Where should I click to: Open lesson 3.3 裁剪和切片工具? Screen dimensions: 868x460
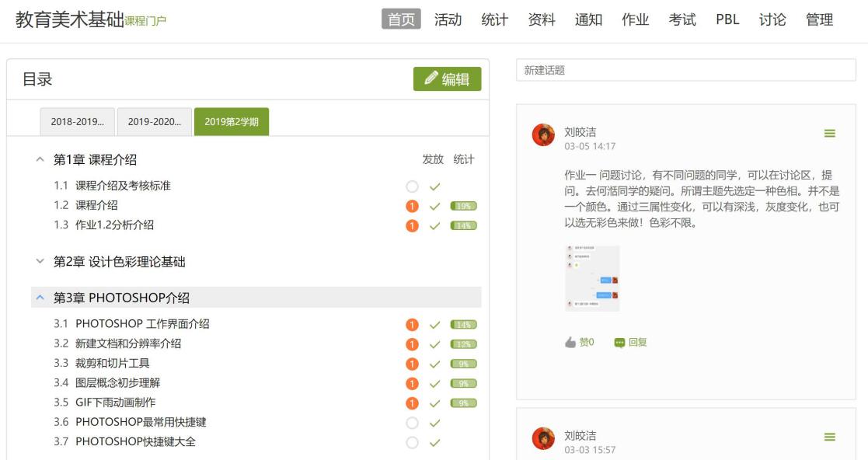coord(112,363)
